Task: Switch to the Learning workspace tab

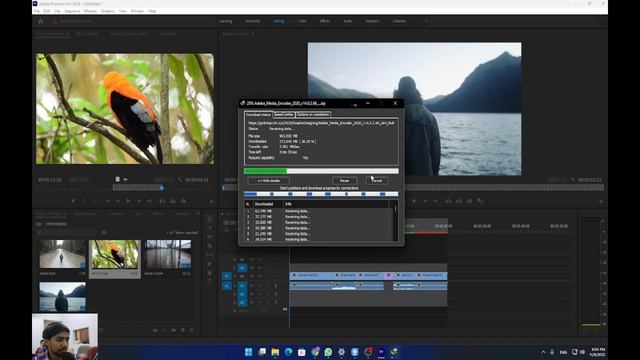Action: pyautogui.click(x=225, y=21)
